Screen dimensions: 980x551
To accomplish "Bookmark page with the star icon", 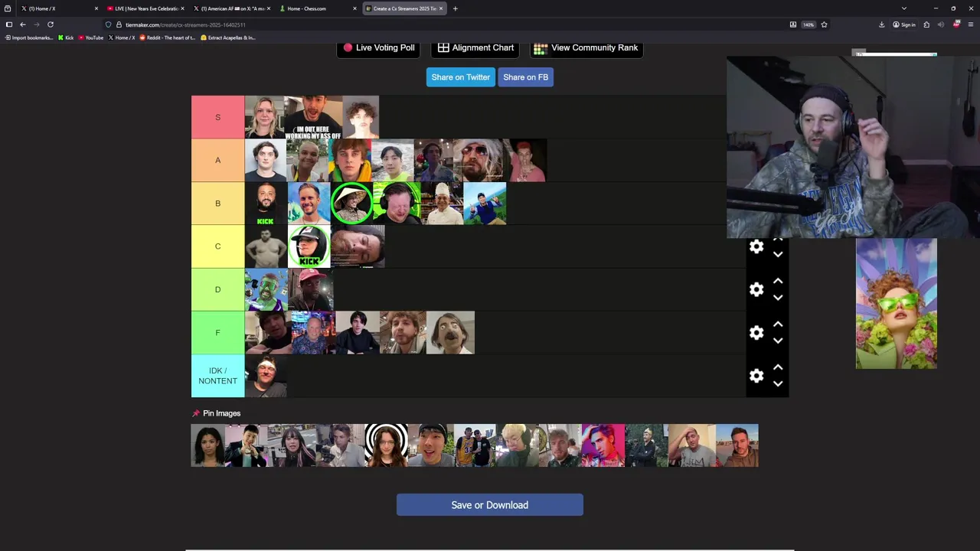I will click(824, 24).
